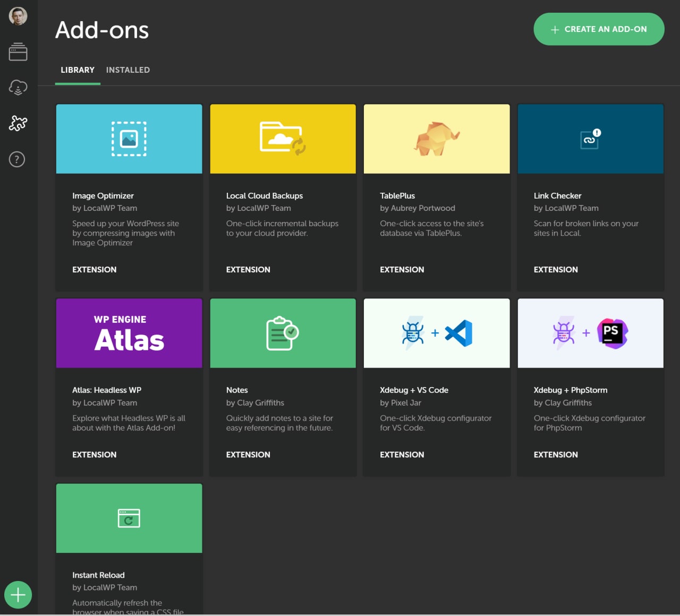This screenshot has height=616, width=680.
Task: Click the Xdebug + PhpStorm title
Action: 571,390
